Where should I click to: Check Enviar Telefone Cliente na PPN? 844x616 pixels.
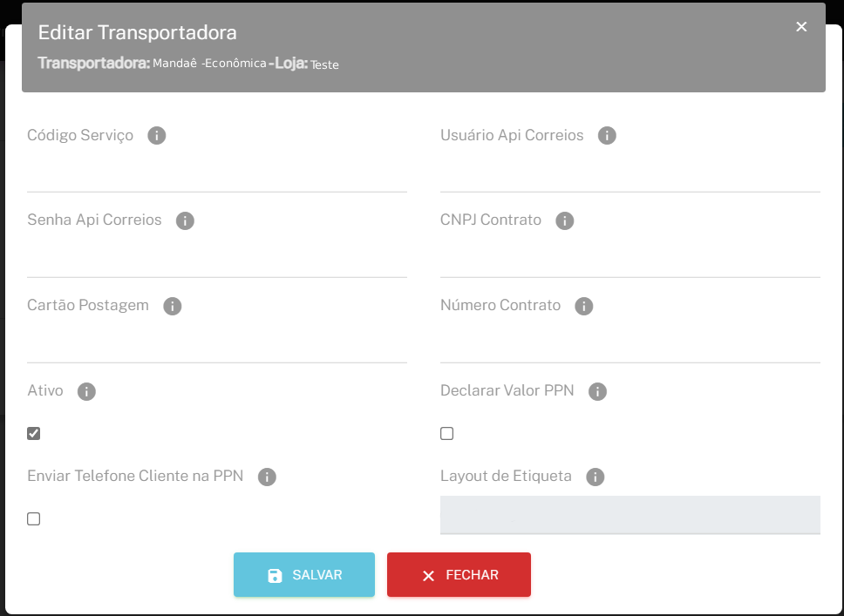coord(34,519)
